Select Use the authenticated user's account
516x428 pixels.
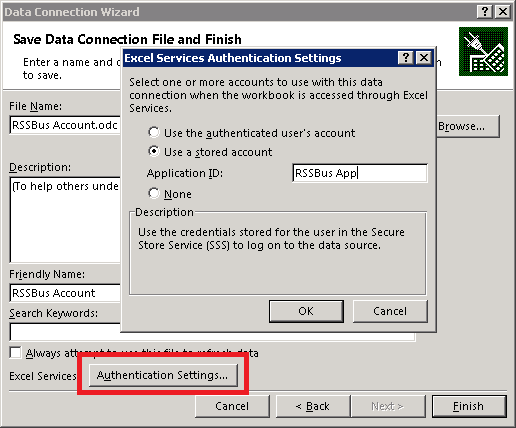[154, 133]
